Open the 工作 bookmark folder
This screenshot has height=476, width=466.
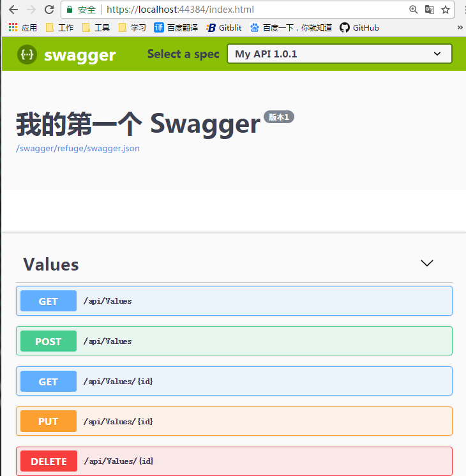pyautogui.click(x=59, y=27)
